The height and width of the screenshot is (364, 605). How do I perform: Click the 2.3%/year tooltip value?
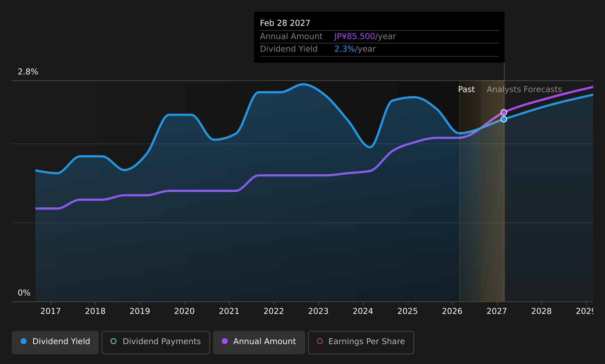[355, 49]
